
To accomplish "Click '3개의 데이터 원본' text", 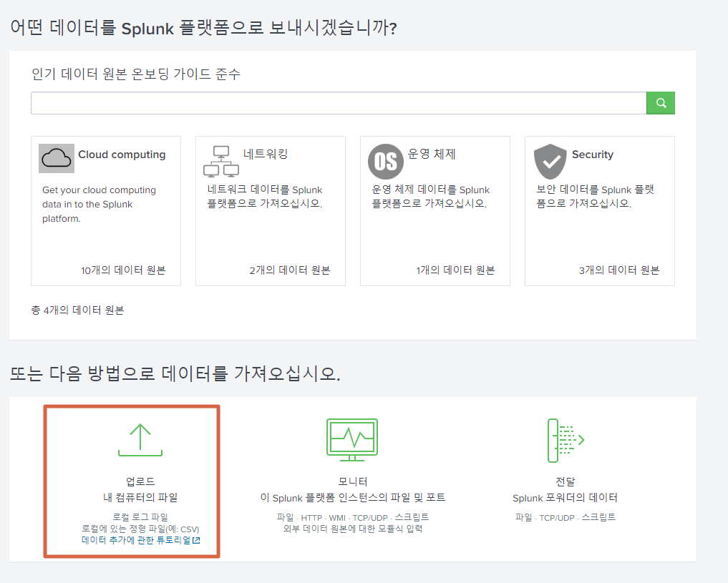I will (x=619, y=270).
